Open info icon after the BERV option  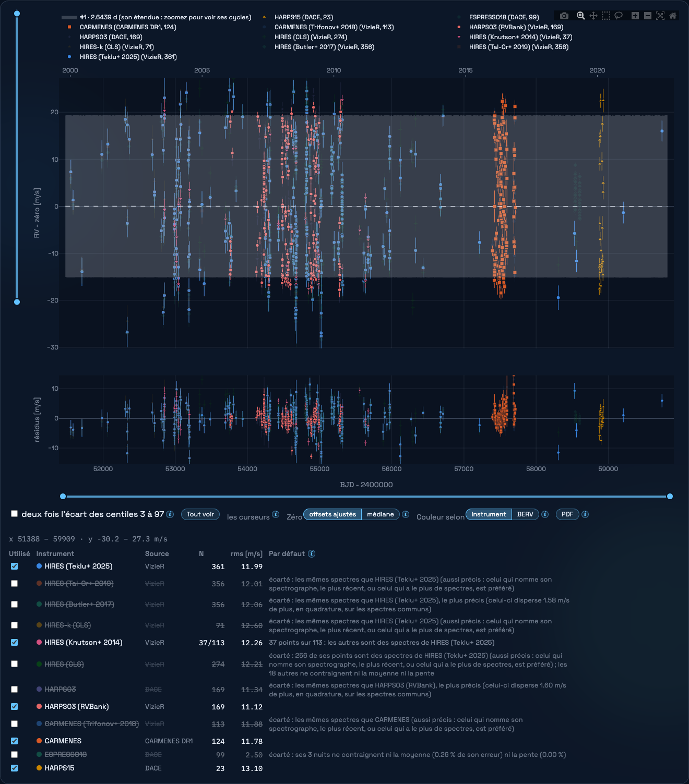coord(545,514)
